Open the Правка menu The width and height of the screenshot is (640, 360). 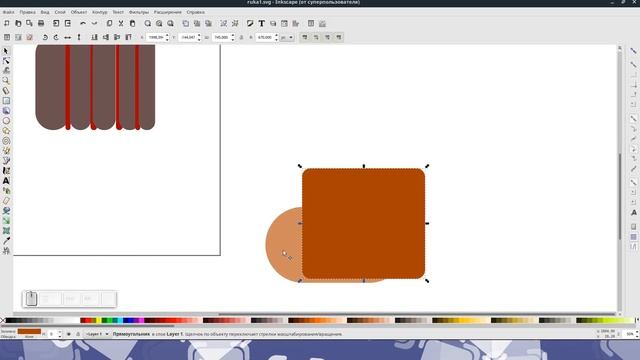(28, 12)
